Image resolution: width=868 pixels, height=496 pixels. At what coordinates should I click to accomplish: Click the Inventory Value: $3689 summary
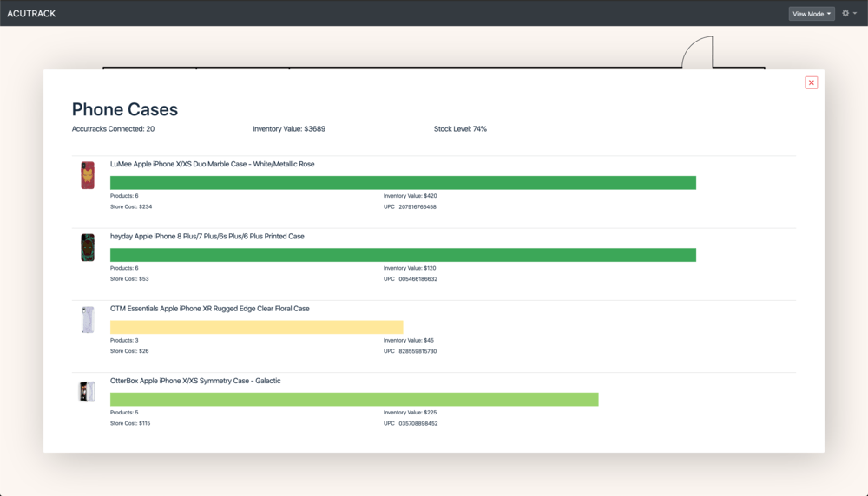[x=289, y=129]
